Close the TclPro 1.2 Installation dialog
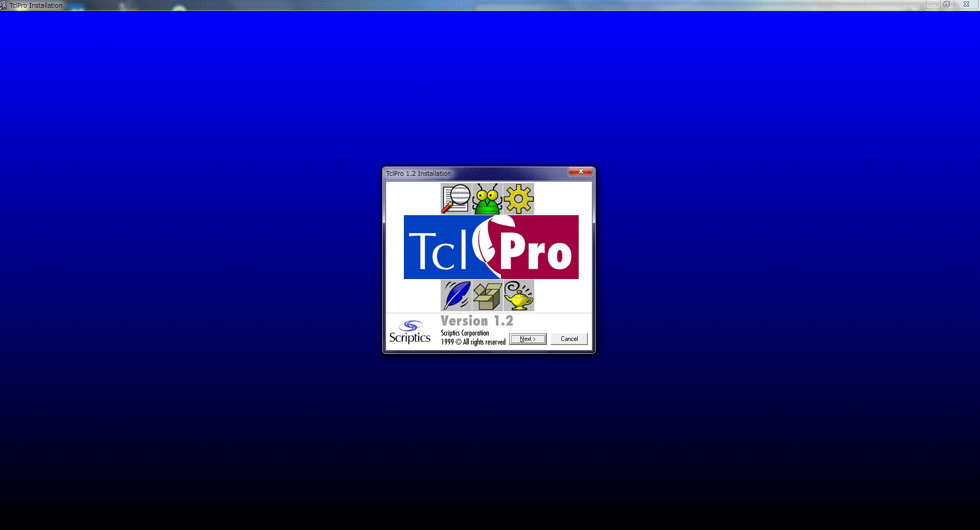980x530 pixels. (581, 172)
